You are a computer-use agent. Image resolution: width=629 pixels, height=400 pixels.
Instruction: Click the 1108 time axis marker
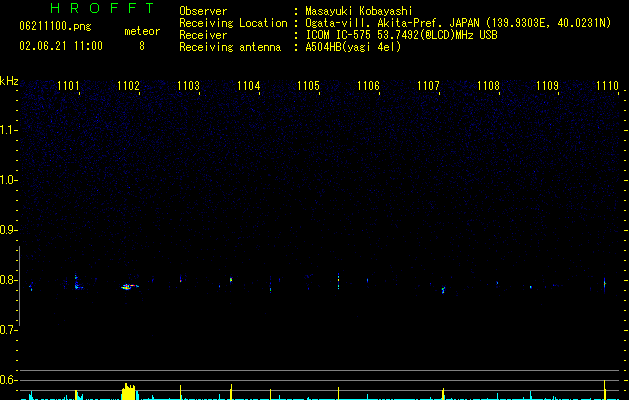click(488, 86)
